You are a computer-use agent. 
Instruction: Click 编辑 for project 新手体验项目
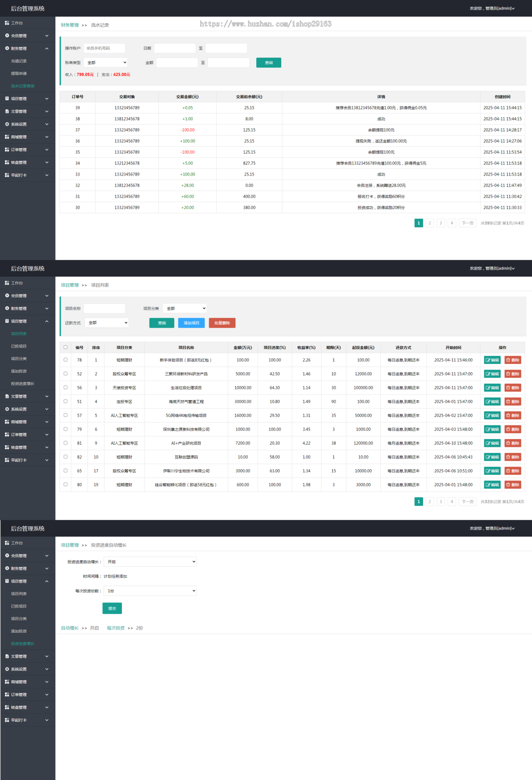pos(492,360)
